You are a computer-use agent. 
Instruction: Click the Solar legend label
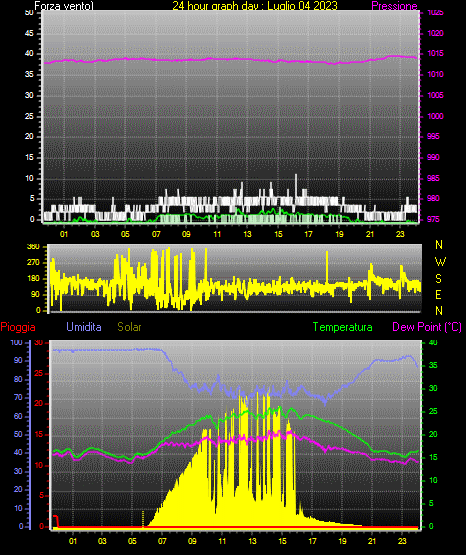click(x=129, y=327)
